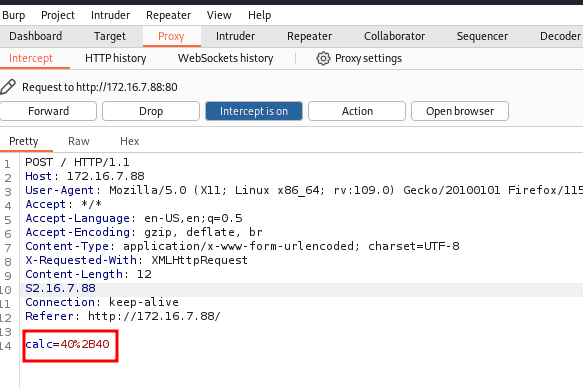Viewport: 583px width, 388px height.
Task: Switch to the Raw view tab
Action: click(79, 142)
